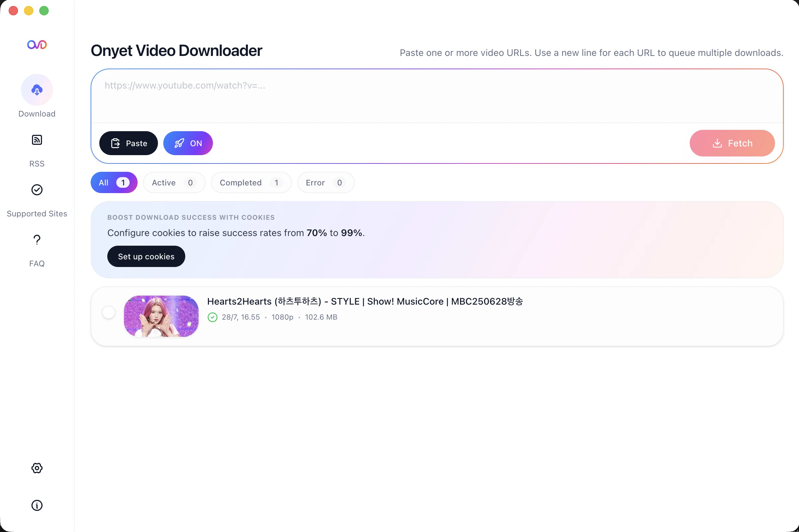Click the 1080p resolution label
The height and width of the screenshot is (532, 799).
pos(283,317)
